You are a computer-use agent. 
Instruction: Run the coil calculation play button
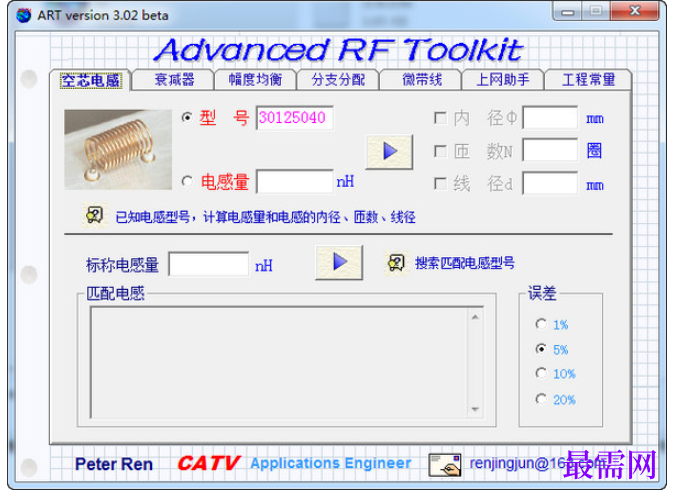point(389,152)
